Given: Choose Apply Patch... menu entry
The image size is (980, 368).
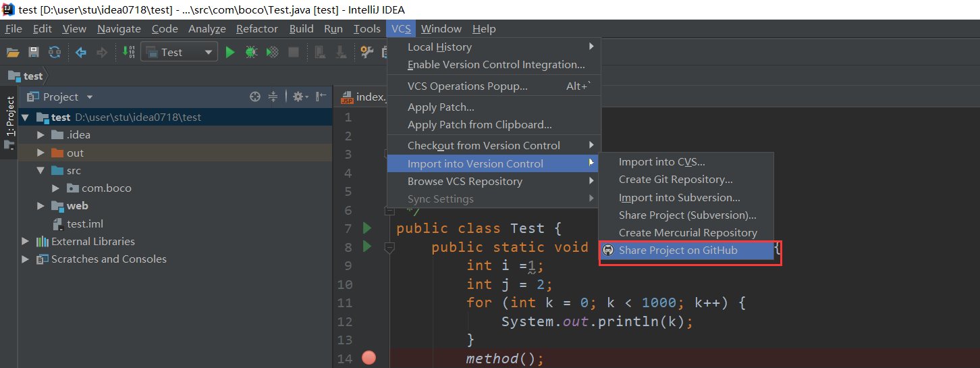Looking at the screenshot, I should (494, 107).
